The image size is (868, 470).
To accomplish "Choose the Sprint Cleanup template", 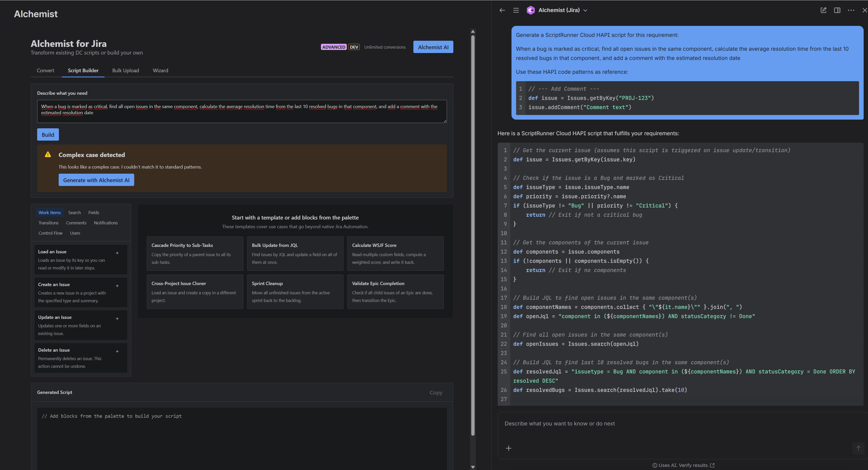I will [x=295, y=291].
